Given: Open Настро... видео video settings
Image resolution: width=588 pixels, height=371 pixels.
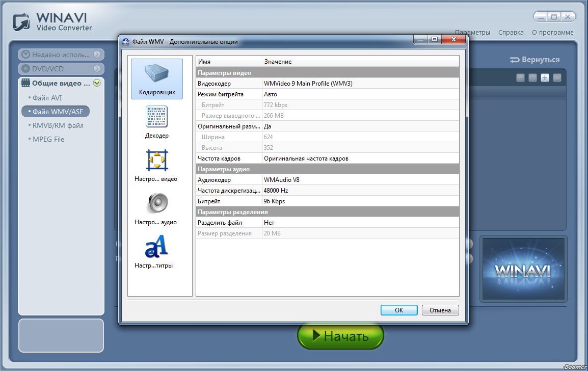Looking at the screenshot, I should coord(156,166).
